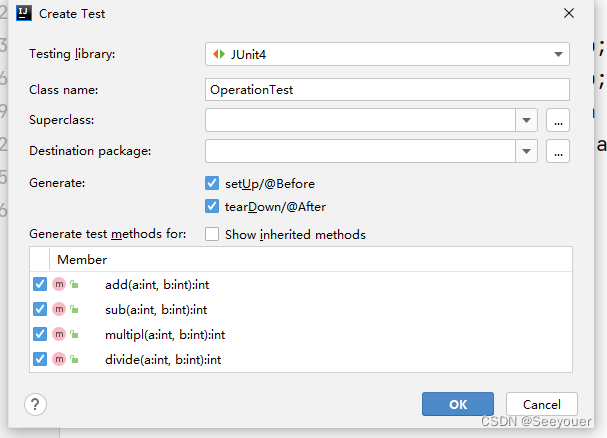Screen dimensions: 607x438
Task: Expand the Superclass dropdown arrow
Action: (526, 120)
